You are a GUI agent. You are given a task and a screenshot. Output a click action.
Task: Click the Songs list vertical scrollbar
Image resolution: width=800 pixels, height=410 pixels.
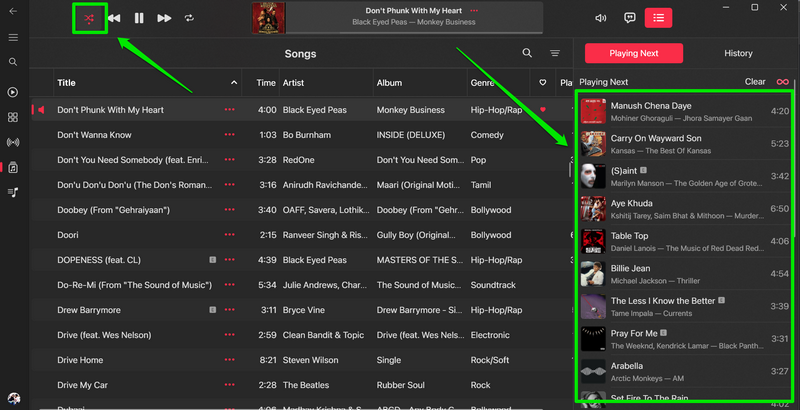coord(570,169)
